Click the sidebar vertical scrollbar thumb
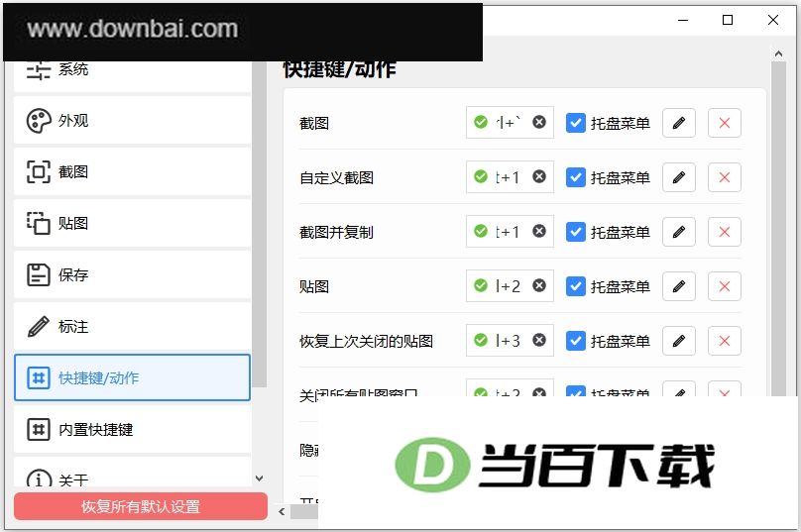 pos(260,224)
